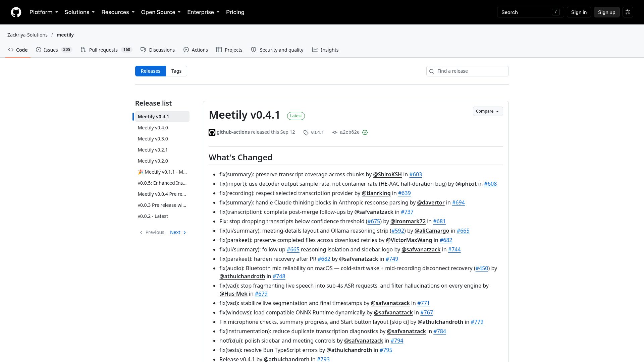Open pull request #639
Screen dimensions: 644x362
pos(405,193)
